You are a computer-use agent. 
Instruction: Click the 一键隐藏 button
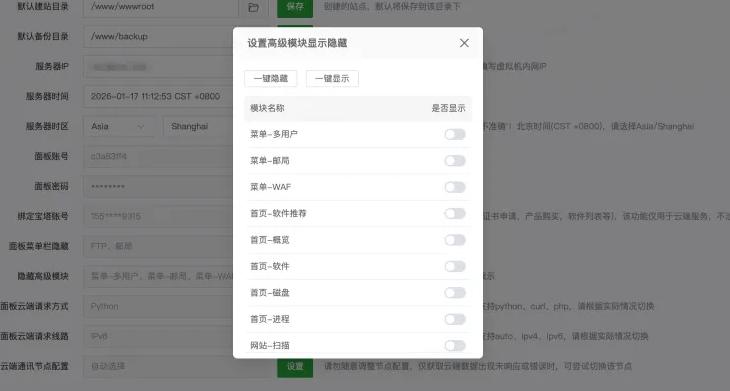click(270, 79)
